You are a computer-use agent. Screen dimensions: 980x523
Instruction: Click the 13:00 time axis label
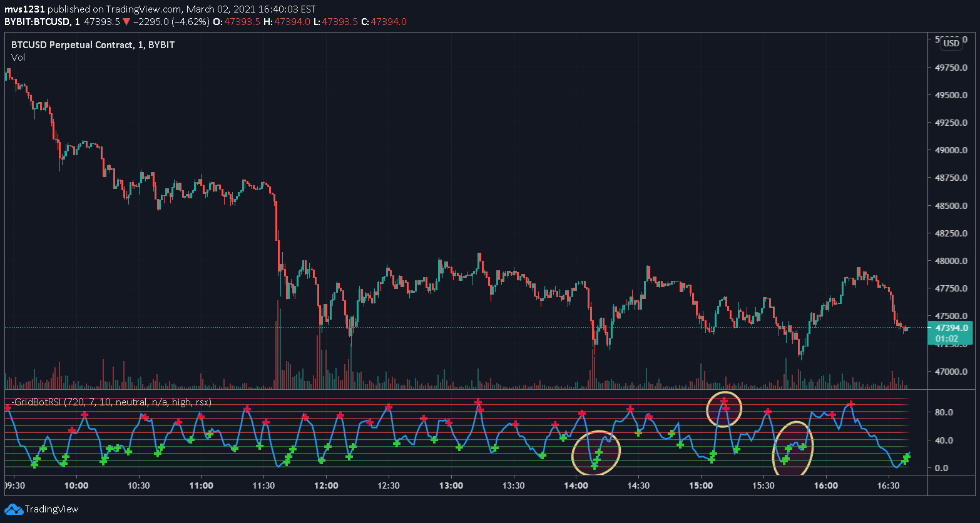[451, 485]
